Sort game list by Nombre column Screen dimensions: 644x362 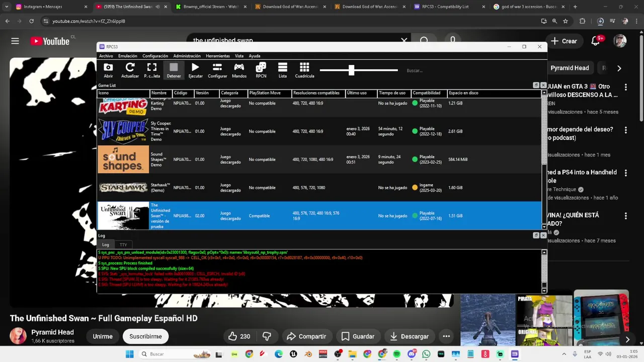pyautogui.click(x=160, y=93)
